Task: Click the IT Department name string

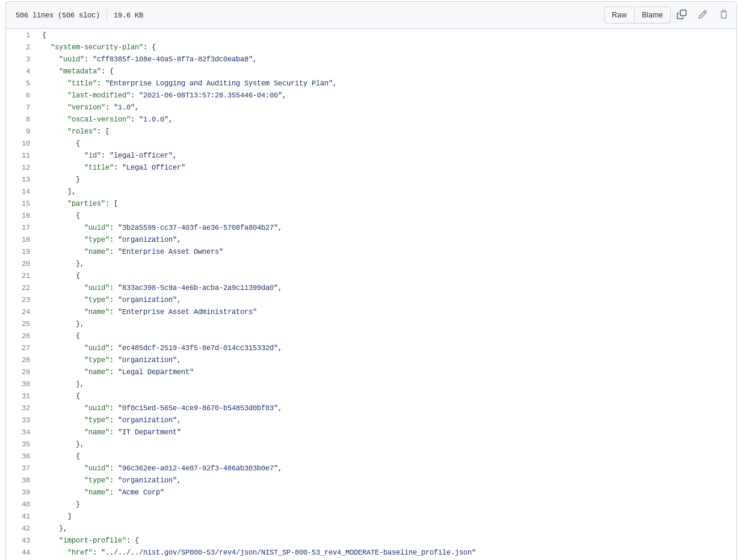Action: (149, 432)
